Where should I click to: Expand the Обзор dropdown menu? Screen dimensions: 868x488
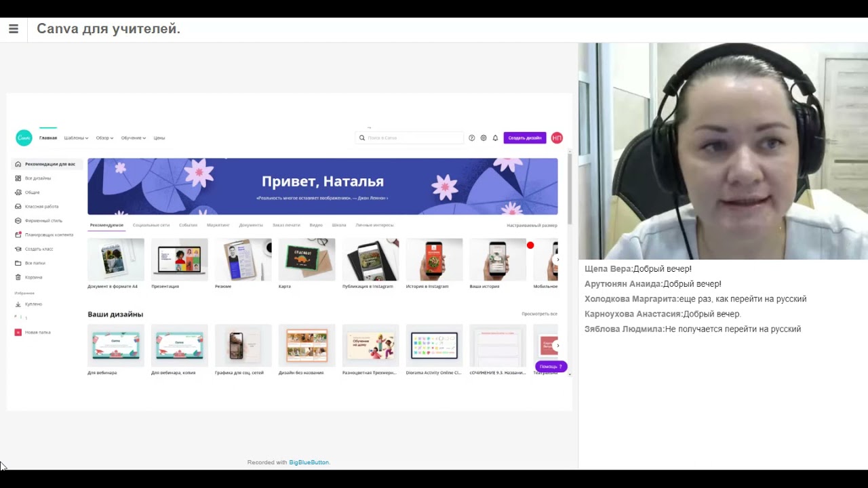pos(104,138)
